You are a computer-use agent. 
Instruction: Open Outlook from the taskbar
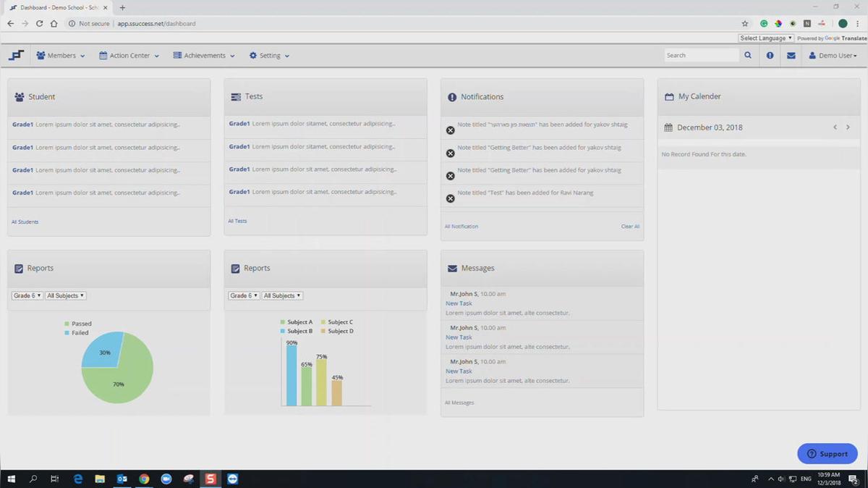tap(122, 479)
